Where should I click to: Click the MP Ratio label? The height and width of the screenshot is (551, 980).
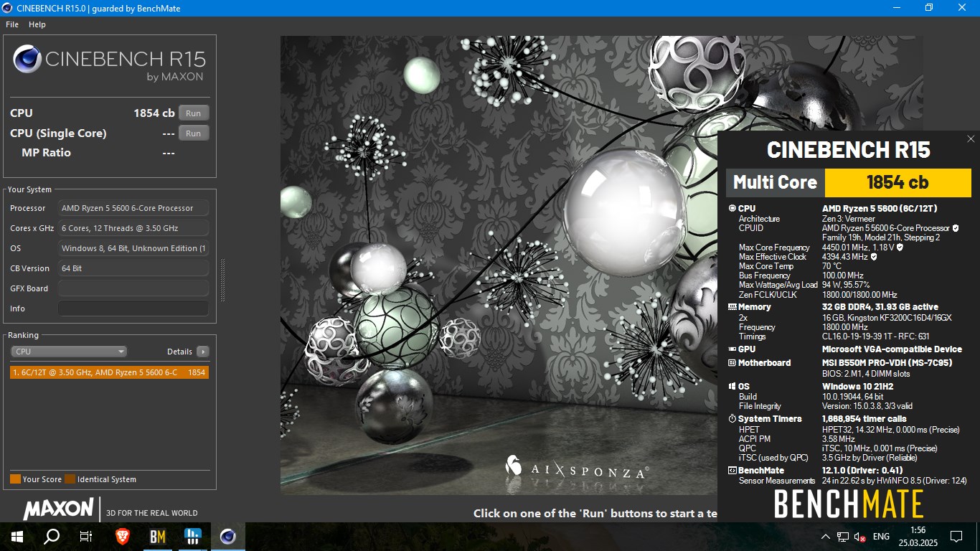[46, 153]
